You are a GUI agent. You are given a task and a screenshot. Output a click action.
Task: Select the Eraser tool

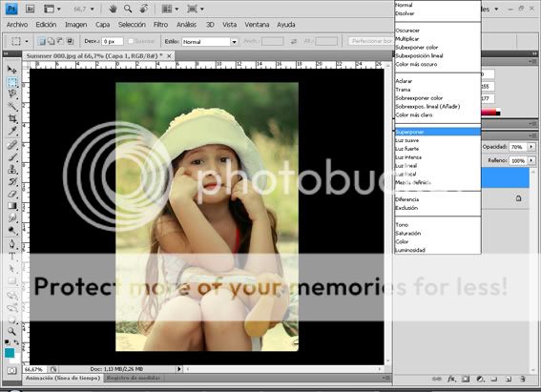coord(12,194)
